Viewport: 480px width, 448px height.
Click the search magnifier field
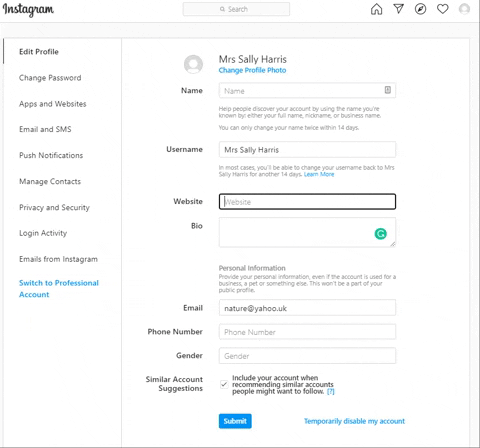coord(236,9)
